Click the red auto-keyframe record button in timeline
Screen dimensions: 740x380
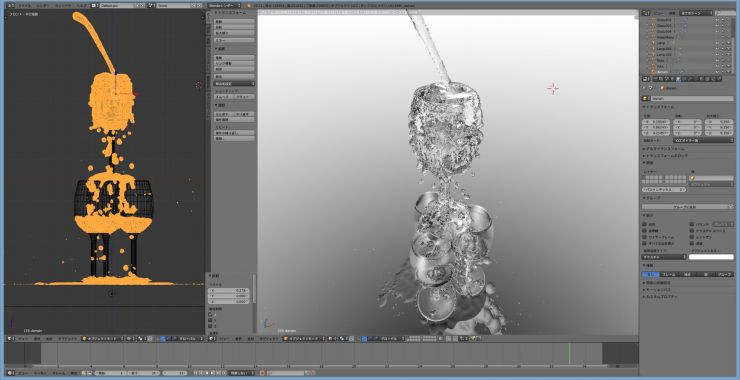click(x=262, y=373)
